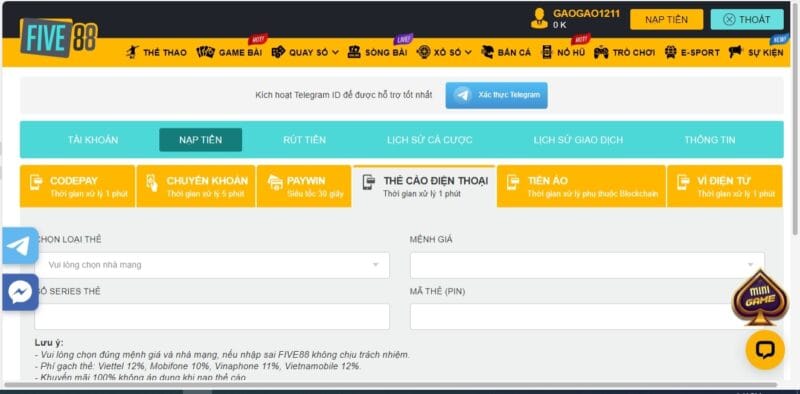The image size is (800, 394).
Task: Click the Xác thực Telegram button
Action: [x=496, y=95]
